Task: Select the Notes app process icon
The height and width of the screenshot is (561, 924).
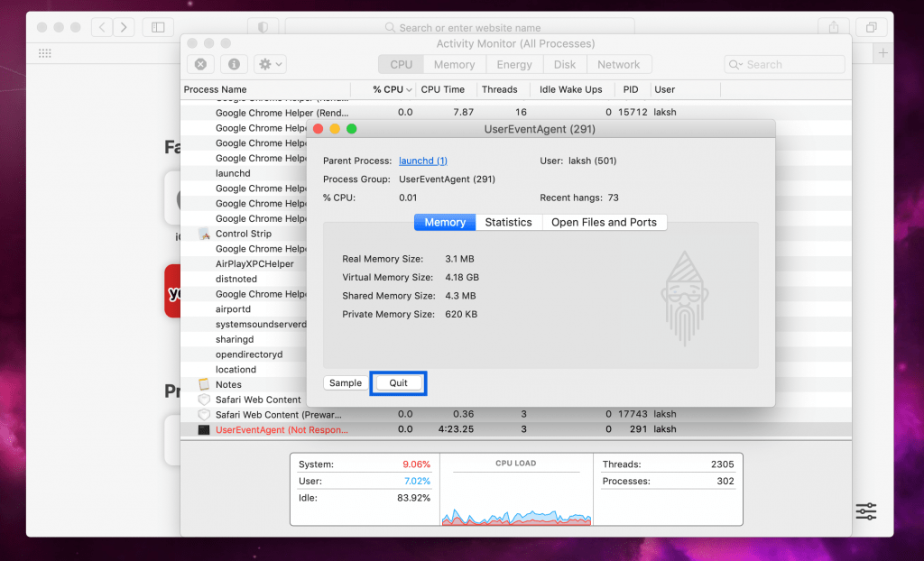Action: coord(204,385)
